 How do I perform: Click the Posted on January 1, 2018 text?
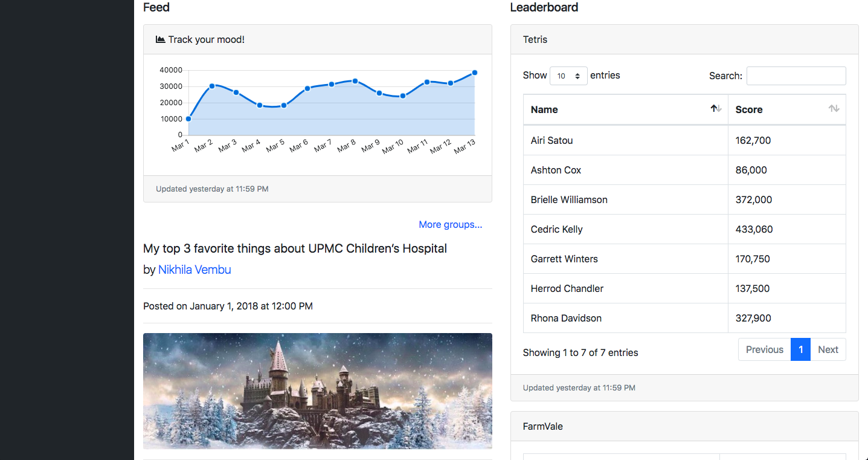228,306
